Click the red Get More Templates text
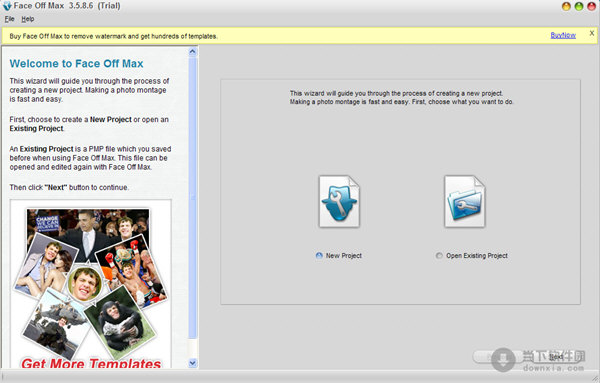Image resolution: width=600 pixels, height=383 pixels. [x=91, y=363]
